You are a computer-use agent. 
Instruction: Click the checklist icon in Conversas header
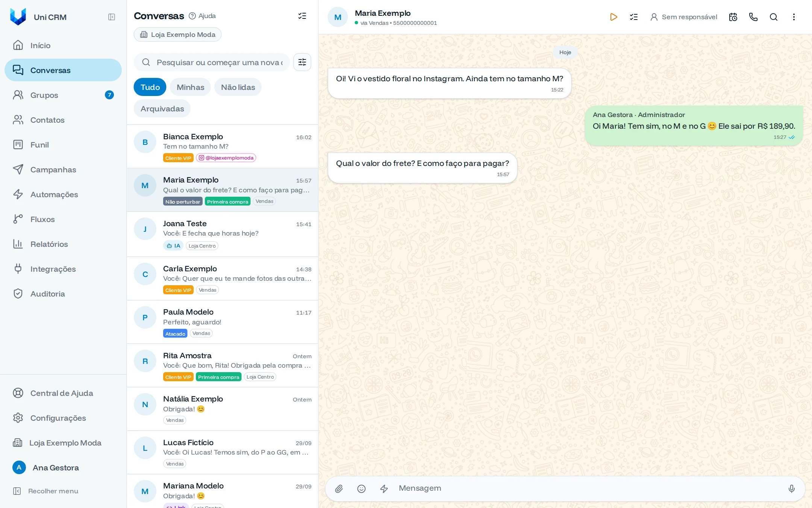coord(302,16)
